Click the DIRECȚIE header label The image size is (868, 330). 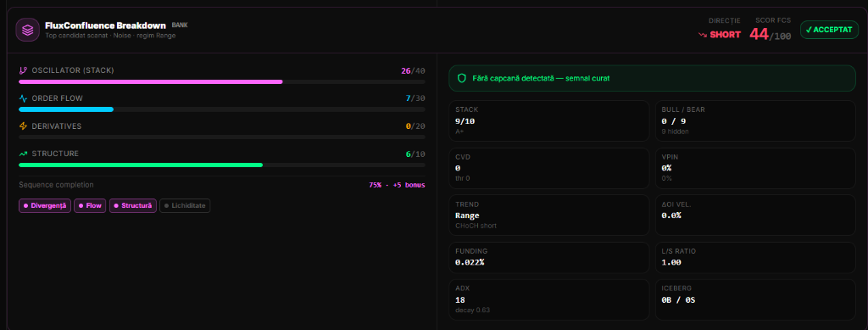tap(725, 20)
